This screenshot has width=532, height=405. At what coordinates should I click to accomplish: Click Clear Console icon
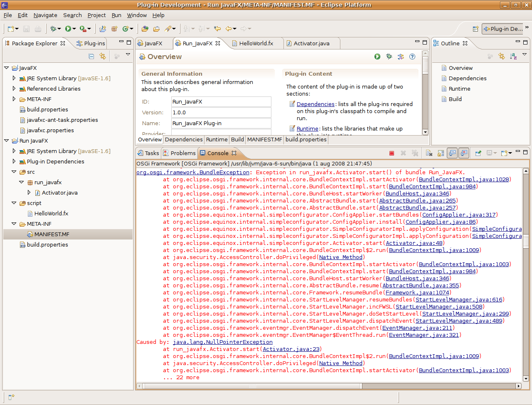pyautogui.click(x=429, y=153)
